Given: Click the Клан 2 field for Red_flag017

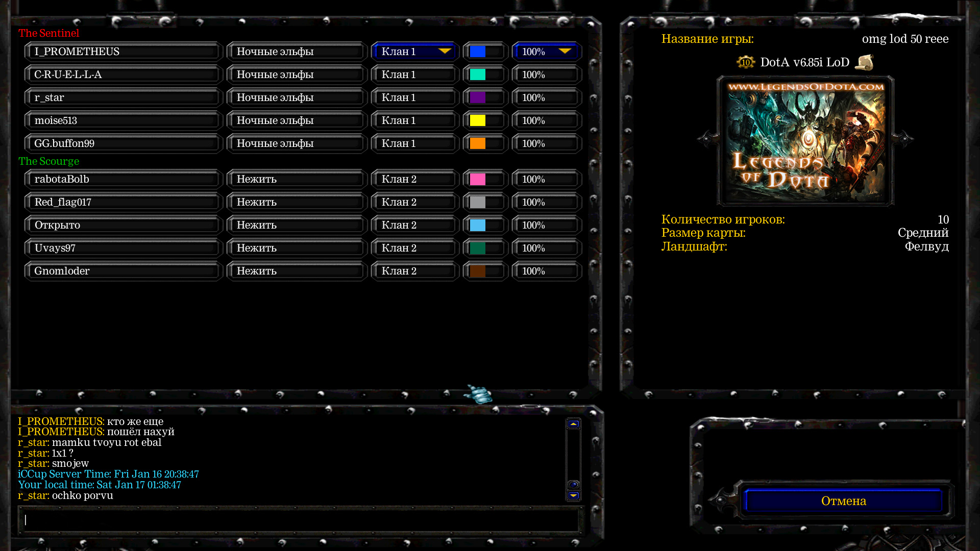Looking at the screenshot, I should pyautogui.click(x=414, y=202).
